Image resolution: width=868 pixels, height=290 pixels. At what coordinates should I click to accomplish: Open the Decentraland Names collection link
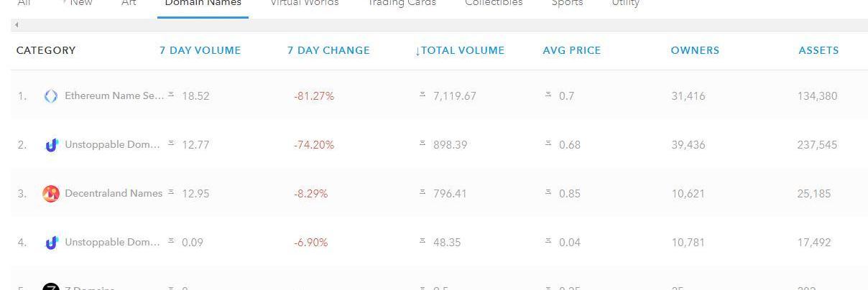coord(114,194)
